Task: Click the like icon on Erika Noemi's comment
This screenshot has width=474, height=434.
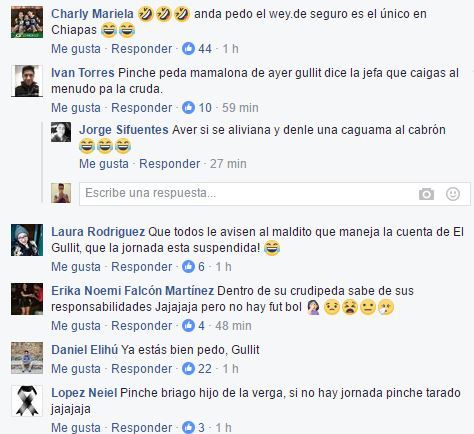Action: (188, 326)
